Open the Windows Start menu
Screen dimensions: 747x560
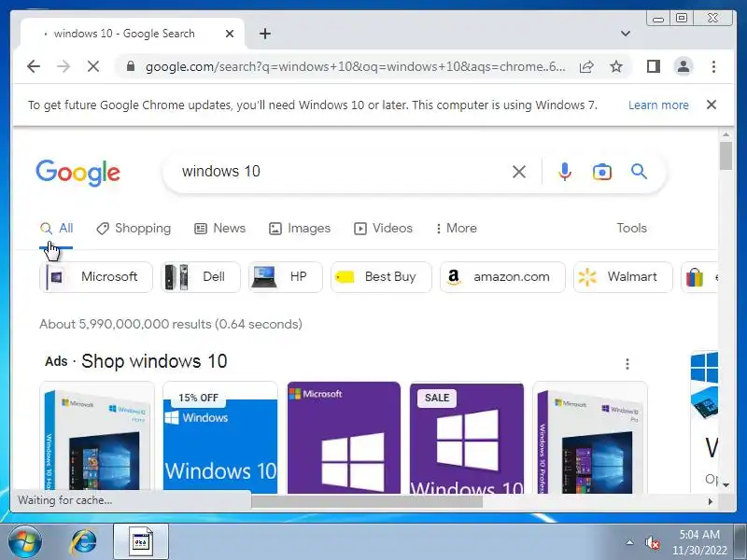[x=25, y=542]
